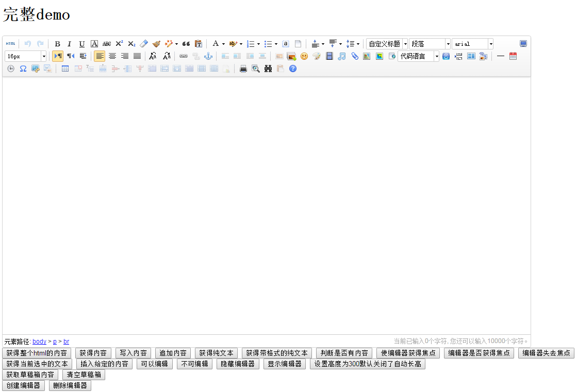Select the format painter brush icon

pyautogui.click(x=156, y=44)
